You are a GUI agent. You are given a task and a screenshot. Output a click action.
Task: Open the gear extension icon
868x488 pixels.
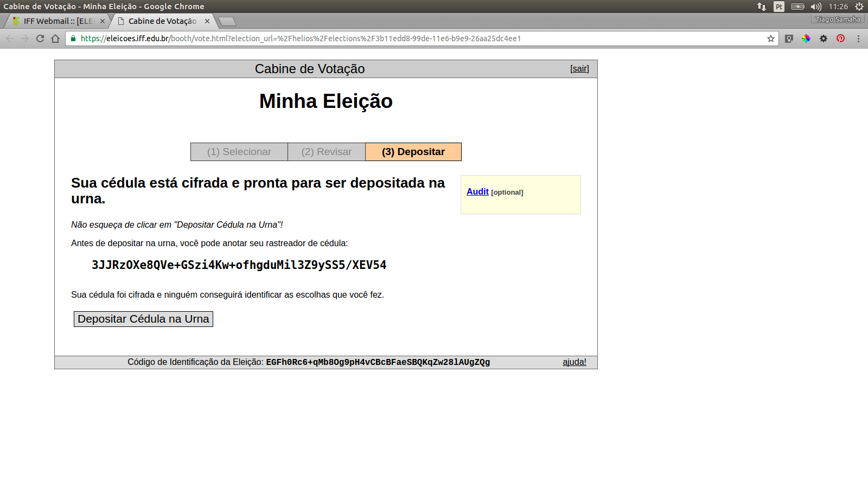[x=824, y=38]
